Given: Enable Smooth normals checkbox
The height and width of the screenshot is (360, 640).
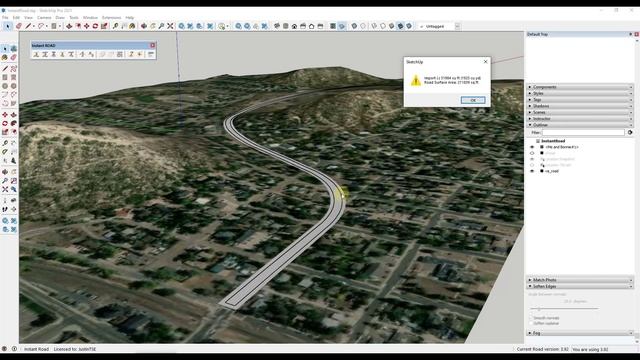Looking at the screenshot, I should click(x=531, y=318).
